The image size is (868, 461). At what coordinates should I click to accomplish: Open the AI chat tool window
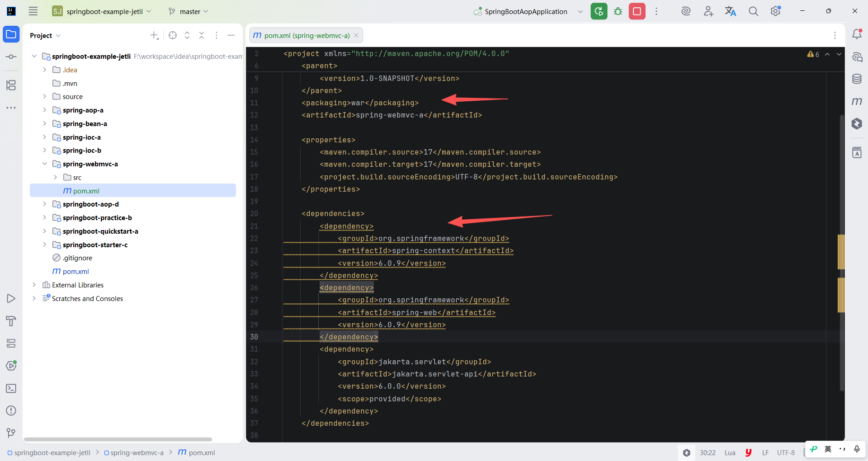pyautogui.click(x=857, y=57)
